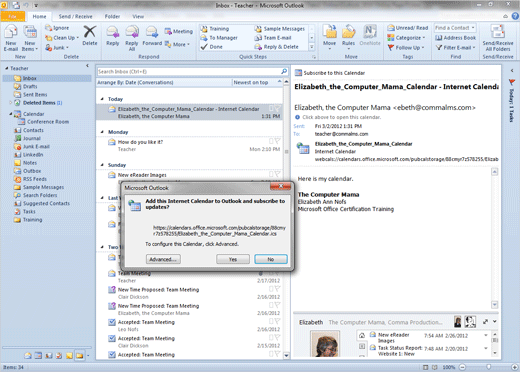Run the Done quick step

[x=211, y=47]
